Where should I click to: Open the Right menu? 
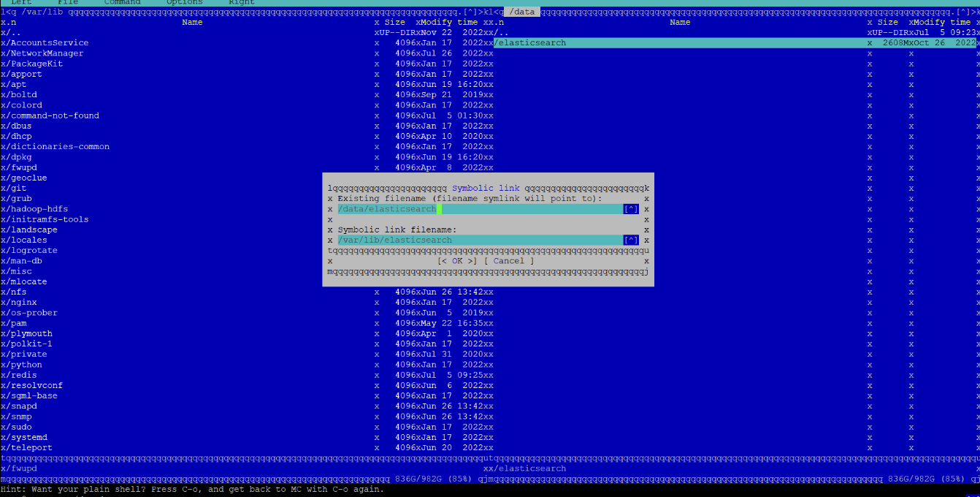(x=242, y=3)
